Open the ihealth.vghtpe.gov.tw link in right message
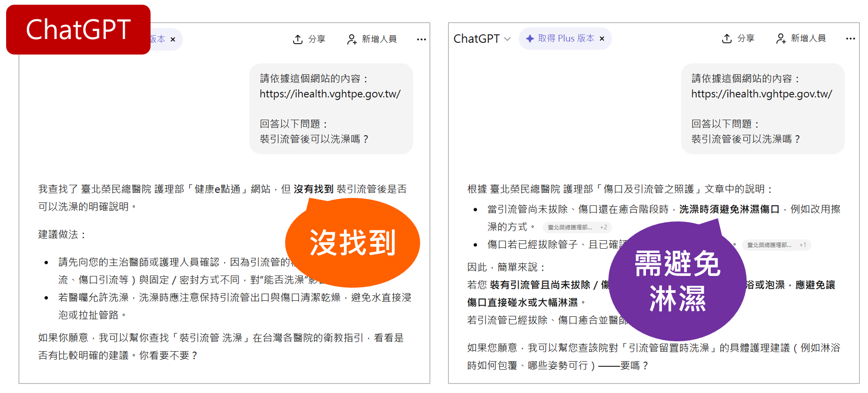Viewport: 868px width, 393px height. point(761,94)
